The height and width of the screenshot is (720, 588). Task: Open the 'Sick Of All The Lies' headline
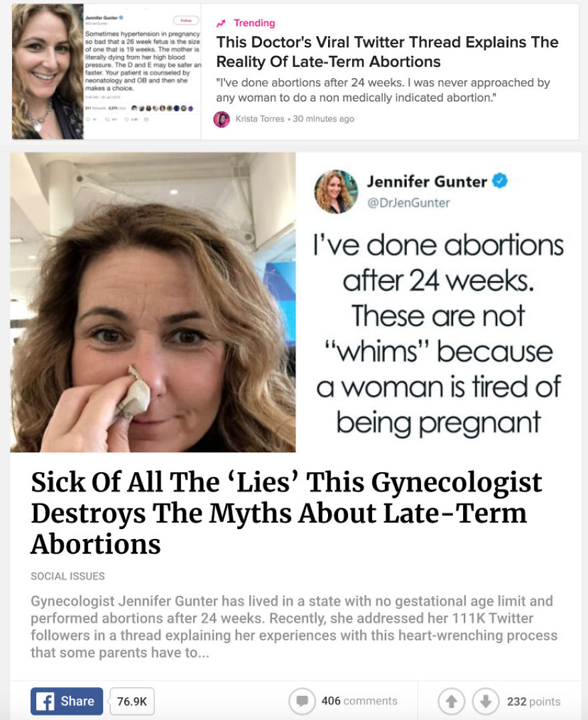[x=286, y=513]
